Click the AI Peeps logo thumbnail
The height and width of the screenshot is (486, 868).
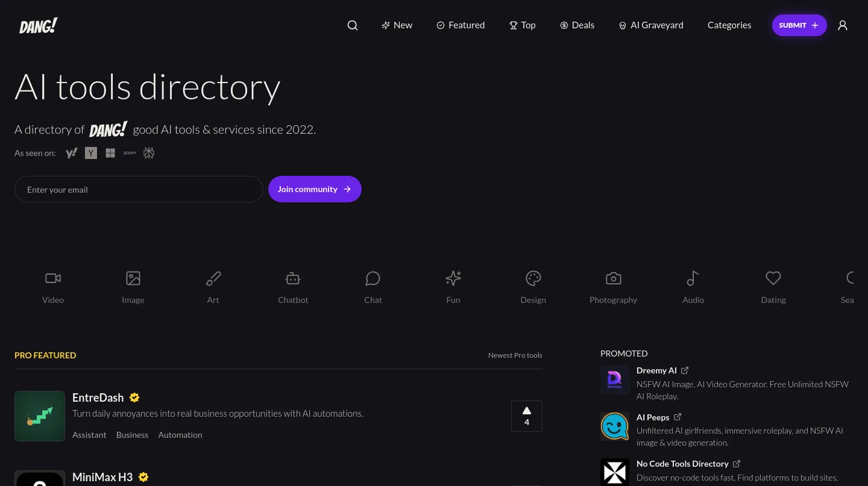(615, 426)
